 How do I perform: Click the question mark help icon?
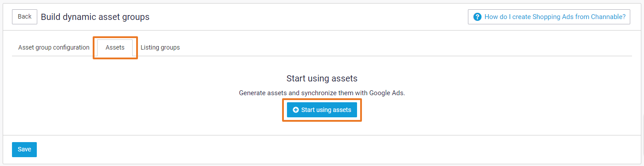coord(477,17)
